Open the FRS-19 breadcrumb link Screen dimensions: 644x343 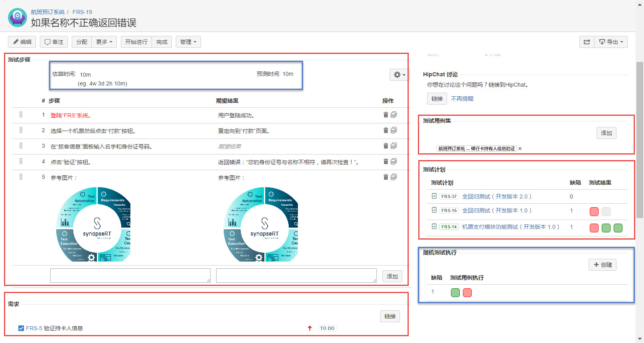click(82, 12)
